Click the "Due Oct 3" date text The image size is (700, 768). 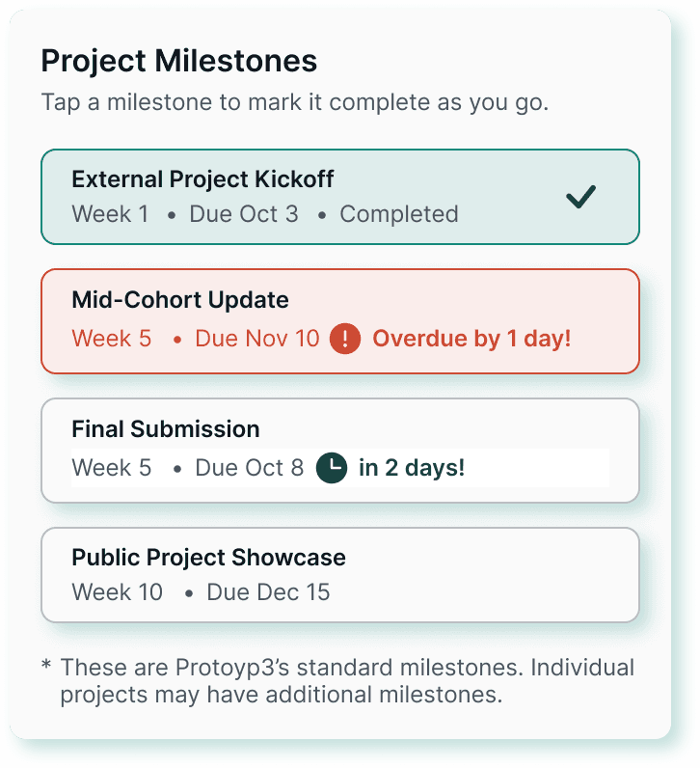point(244,213)
